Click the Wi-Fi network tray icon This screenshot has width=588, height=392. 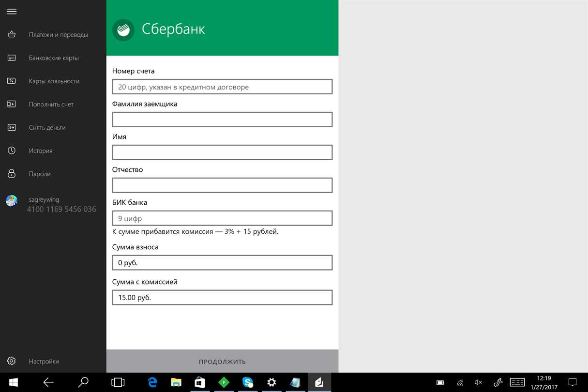tap(460, 383)
